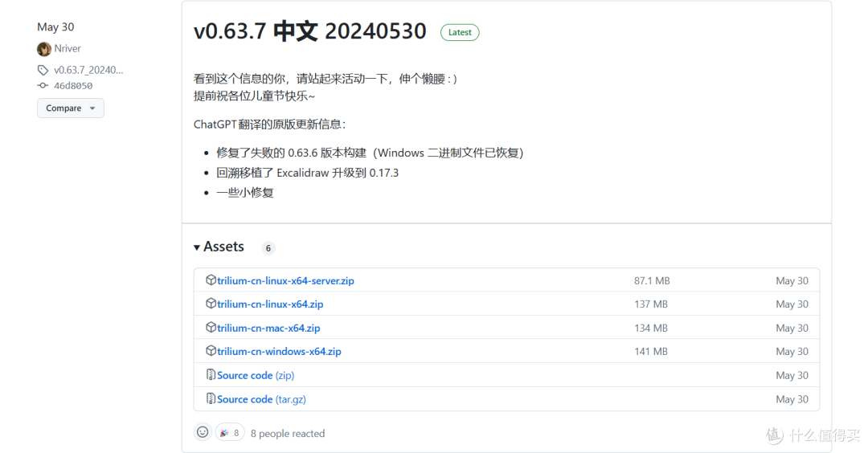Click the 87.1 MB size value
Screen dimensions: 868x453
tap(652, 280)
